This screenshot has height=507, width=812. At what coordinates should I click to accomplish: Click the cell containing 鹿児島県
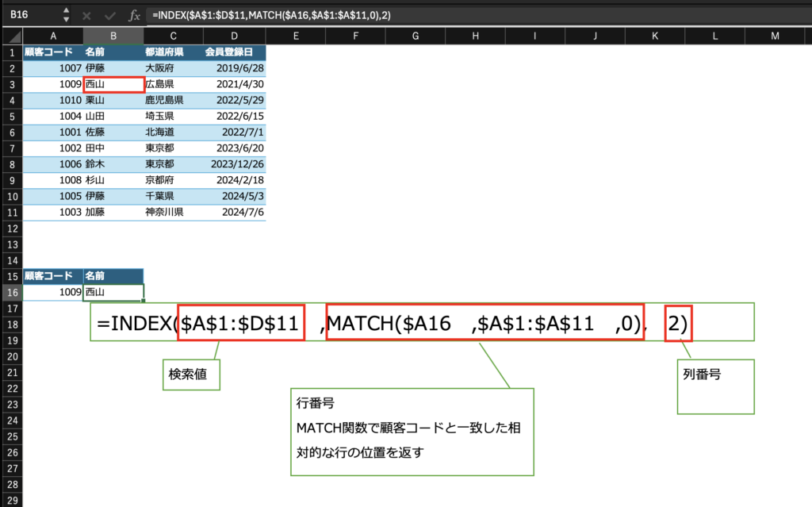coord(174,100)
